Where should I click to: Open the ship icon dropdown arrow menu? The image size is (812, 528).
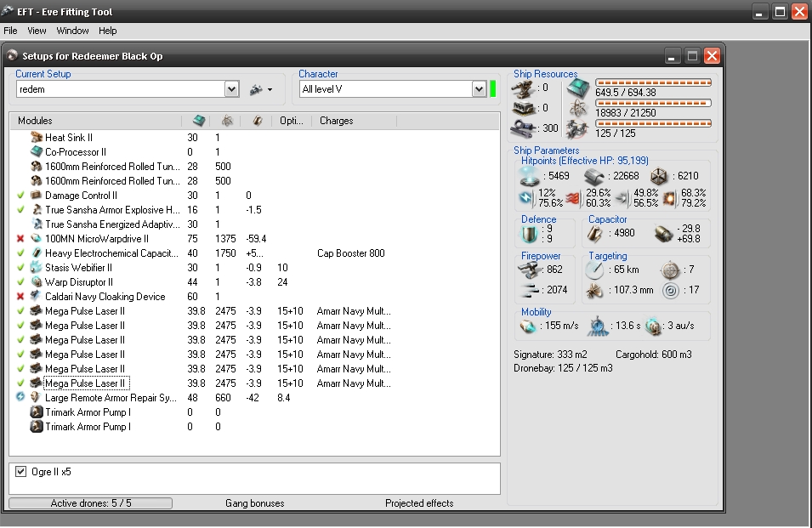tap(270, 89)
